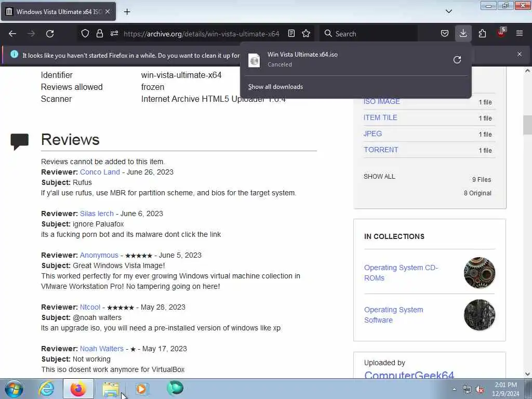The height and width of the screenshot is (399, 532).
Task: Click the teal round app icon on taskbar
Action: pos(175,388)
